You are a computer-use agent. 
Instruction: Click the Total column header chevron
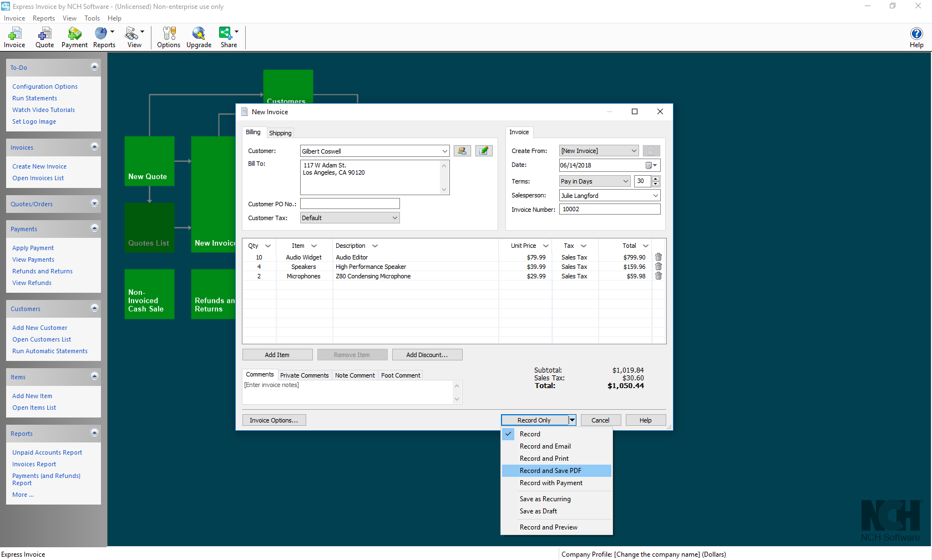[x=646, y=246]
